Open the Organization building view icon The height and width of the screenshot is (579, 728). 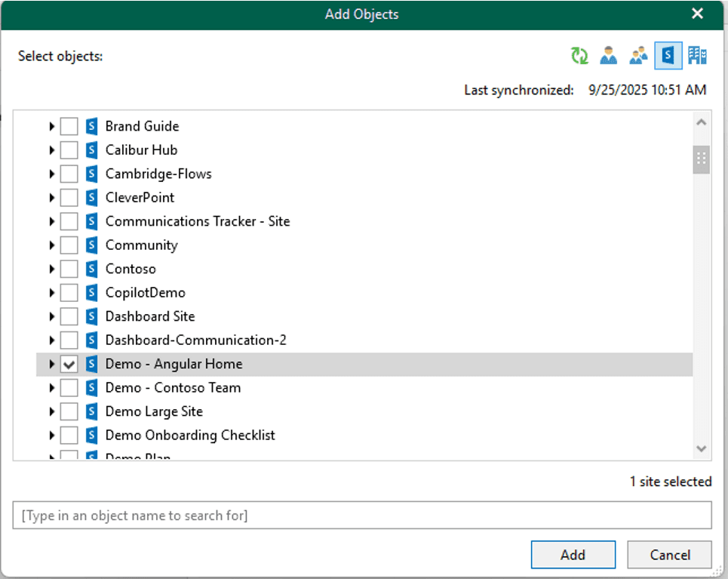click(696, 55)
